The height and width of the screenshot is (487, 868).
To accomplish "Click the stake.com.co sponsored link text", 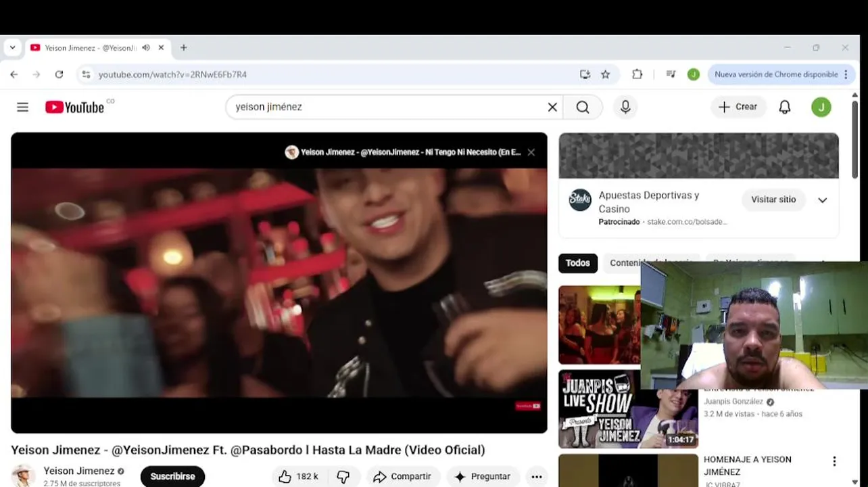I will click(688, 222).
